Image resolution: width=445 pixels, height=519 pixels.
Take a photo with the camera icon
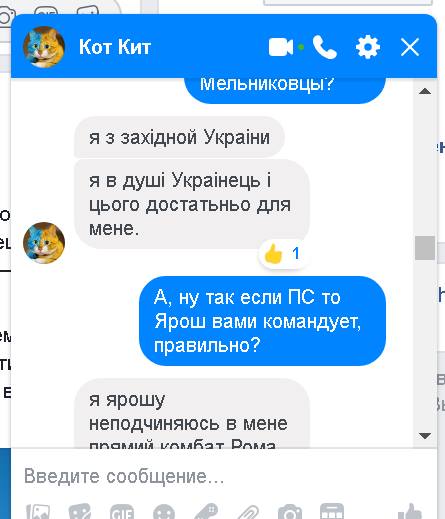click(x=290, y=512)
